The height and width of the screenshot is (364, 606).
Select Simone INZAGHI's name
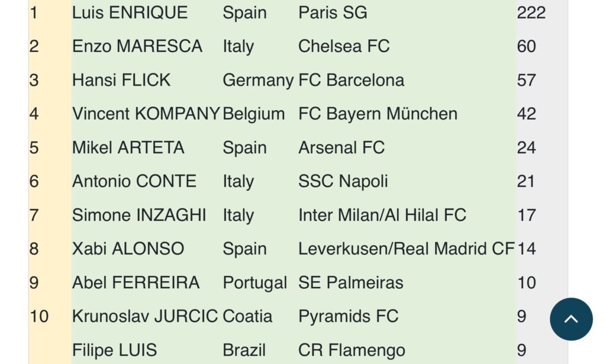tap(139, 215)
